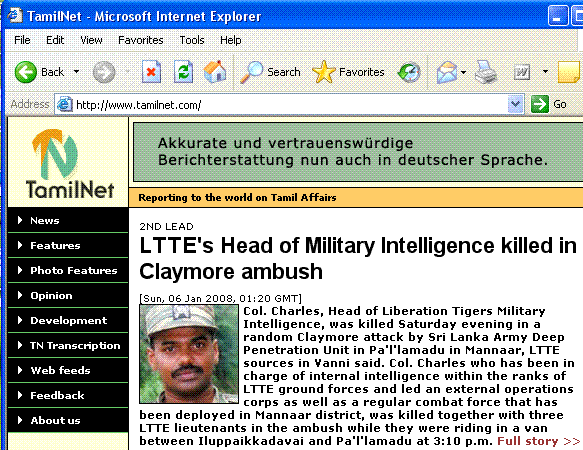583x450 pixels.
Task: Click the German language banner
Action: 358,152
